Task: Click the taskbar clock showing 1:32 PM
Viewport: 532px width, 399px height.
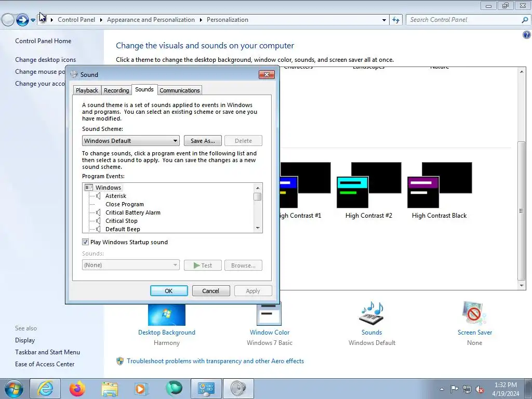Action: (506, 389)
